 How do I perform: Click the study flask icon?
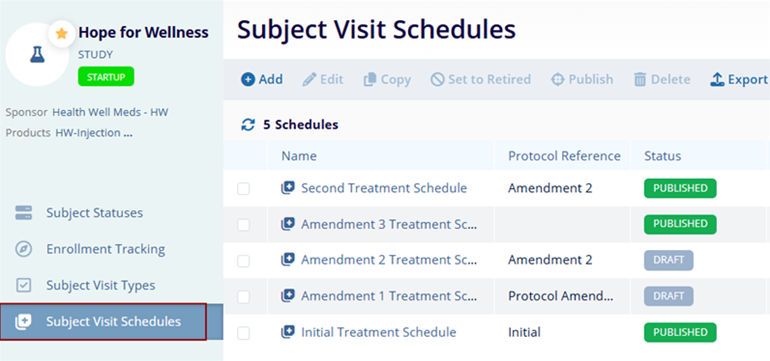pyautogui.click(x=37, y=55)
